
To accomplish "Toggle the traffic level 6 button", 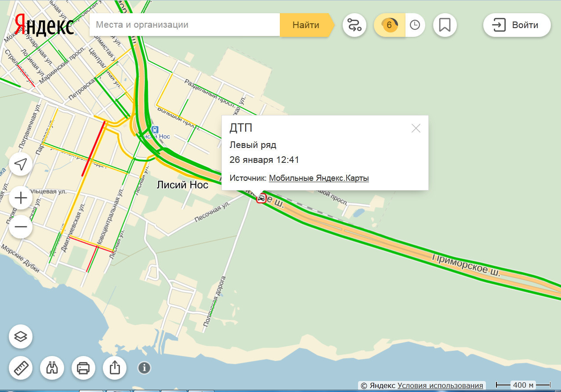I will 389,25.
